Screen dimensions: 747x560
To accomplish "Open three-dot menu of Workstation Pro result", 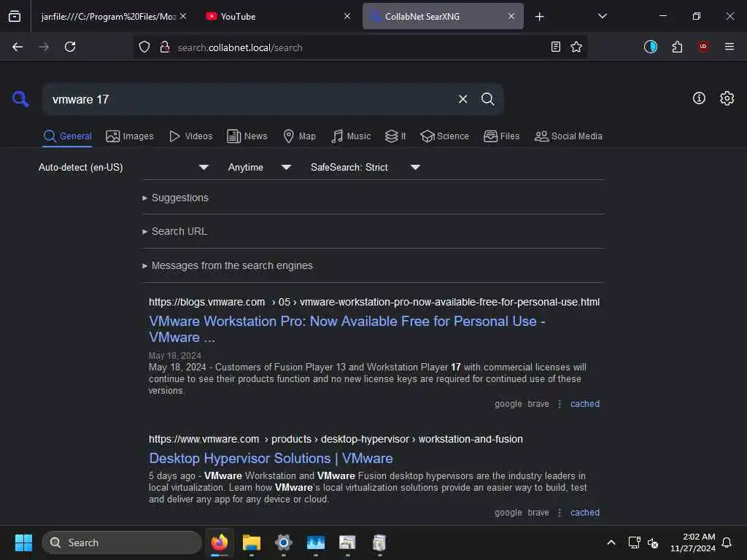I will [x=560, y=404].
